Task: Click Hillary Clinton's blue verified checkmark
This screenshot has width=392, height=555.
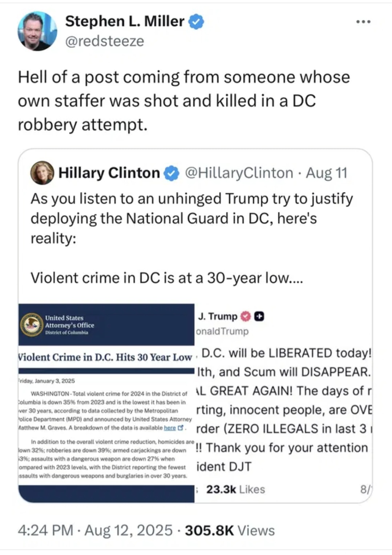Action: coord(171,173)
